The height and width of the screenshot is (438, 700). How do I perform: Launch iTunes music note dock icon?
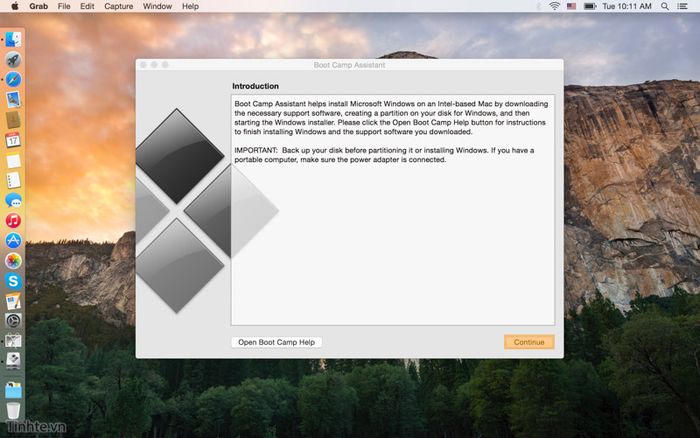13,221
